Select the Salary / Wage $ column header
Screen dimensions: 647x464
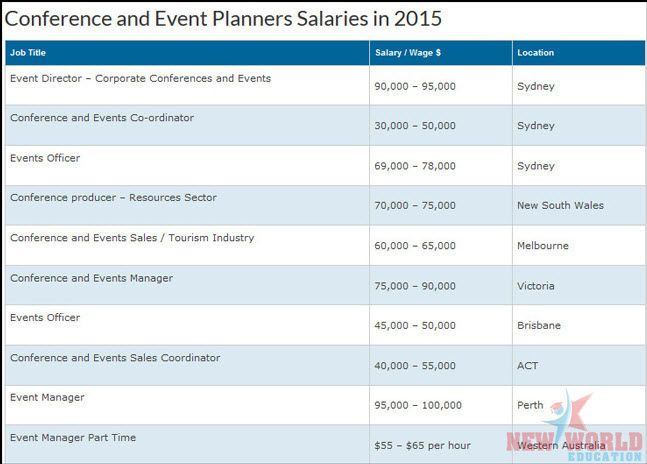[409, 53]
